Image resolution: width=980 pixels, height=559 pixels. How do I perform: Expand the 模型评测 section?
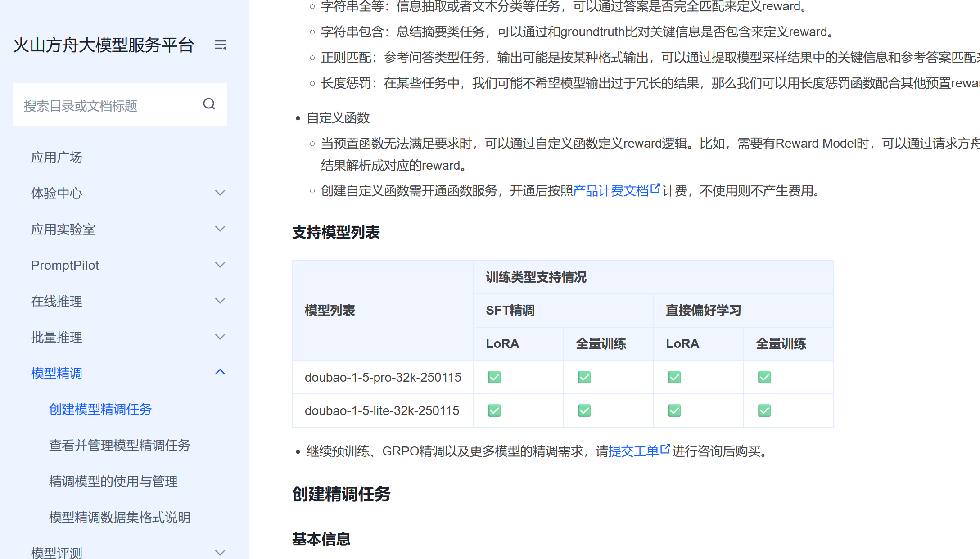point(220,552)
